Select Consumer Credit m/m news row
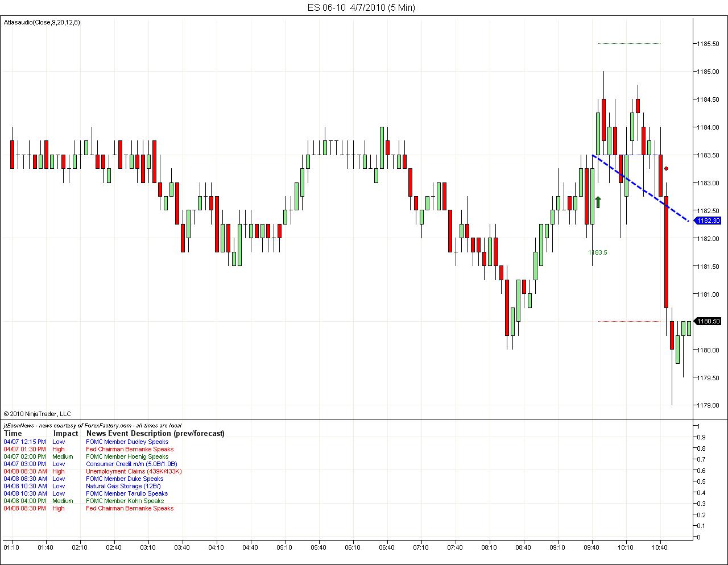The width and height of the screenshot is (728, 565). 90,464
